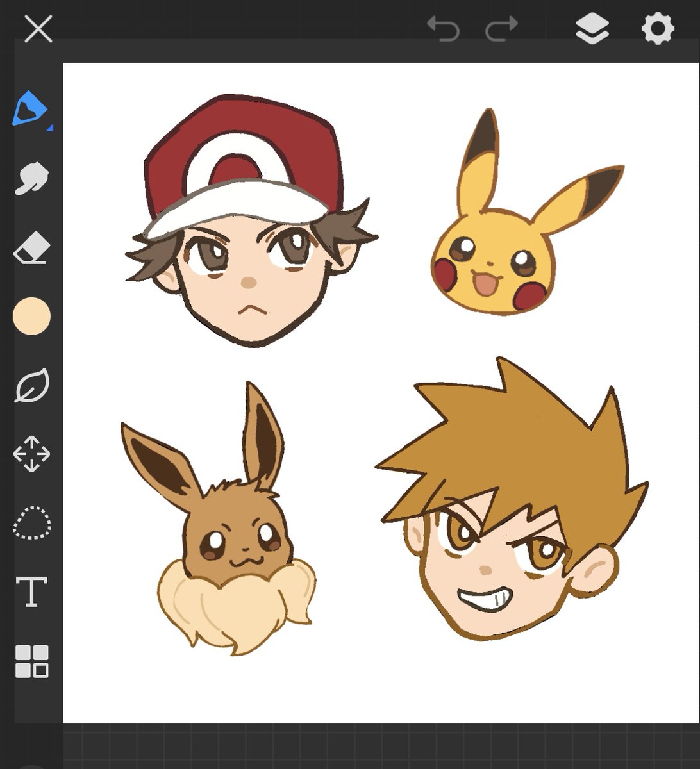Undo the last stroke

(443, 29)
